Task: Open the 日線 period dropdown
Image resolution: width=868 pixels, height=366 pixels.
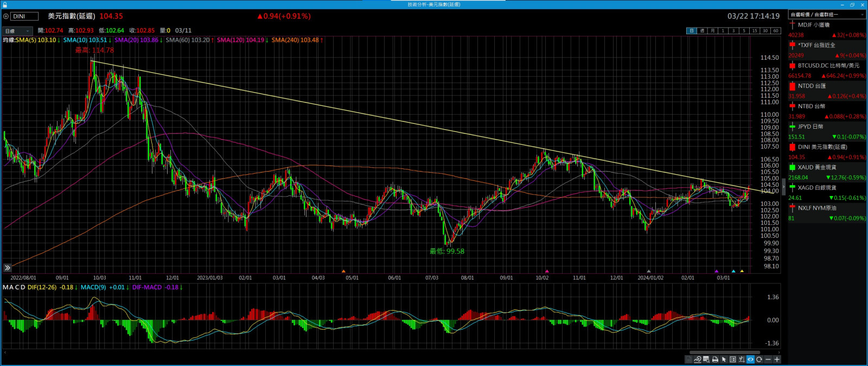Action: 17,31
